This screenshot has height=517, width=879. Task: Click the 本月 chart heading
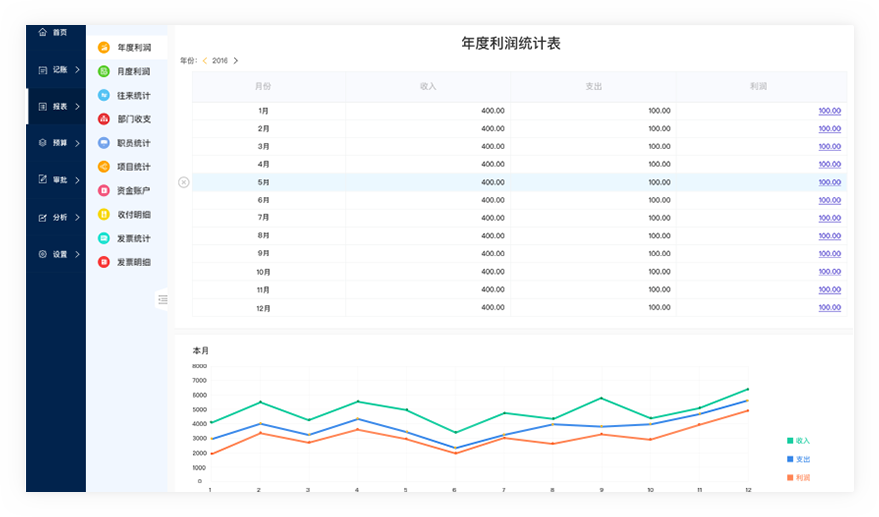(x=201, y=350)
